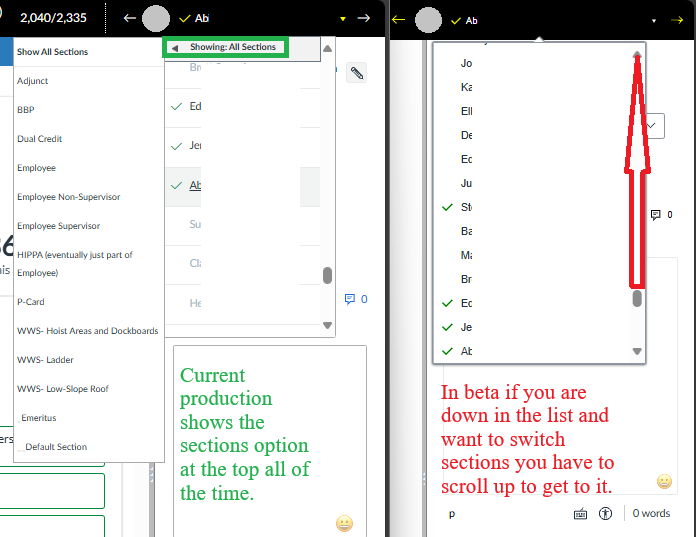Select HIPPA section entry

pyautogui.click(x=75, y=264)
